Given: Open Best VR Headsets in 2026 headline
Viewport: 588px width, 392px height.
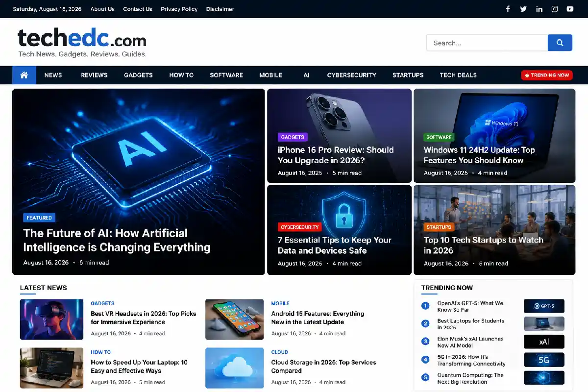Looking at the screenshot, I should [x=144, y=318].
